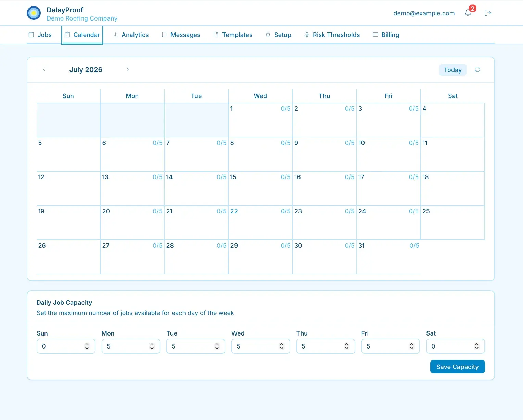Select July 13 calendar day
523x420 pixels.
[x=132, y=188]
